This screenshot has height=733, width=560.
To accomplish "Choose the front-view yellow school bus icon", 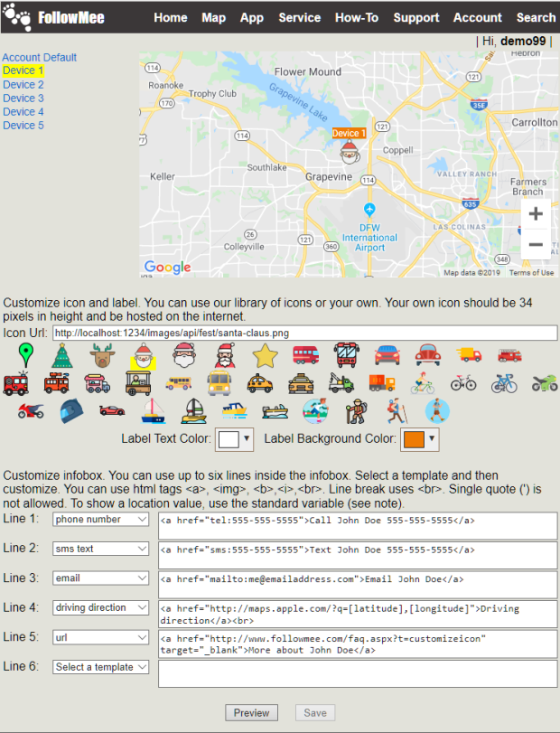I will 219,383.
